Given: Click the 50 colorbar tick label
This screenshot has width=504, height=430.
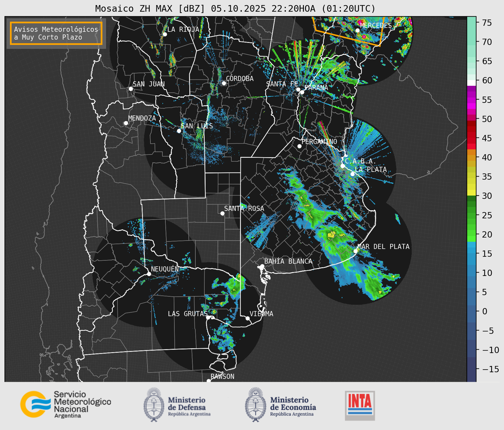Looking at the screenshot, I should pos(487,119).
